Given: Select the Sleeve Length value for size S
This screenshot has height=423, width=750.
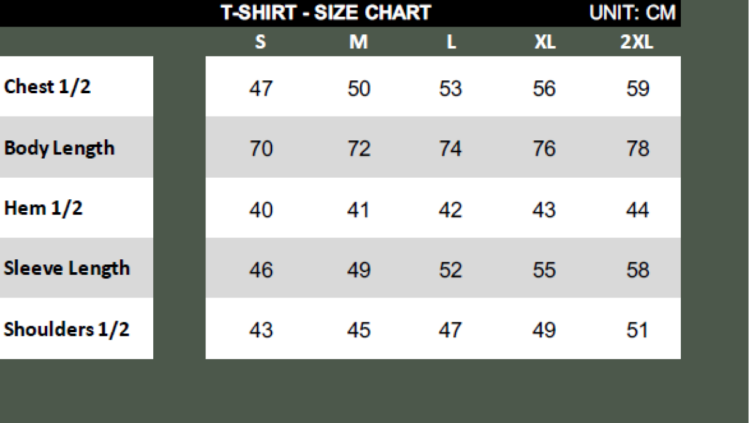Looking at the screenshot, I should click(x=261, y=270).
